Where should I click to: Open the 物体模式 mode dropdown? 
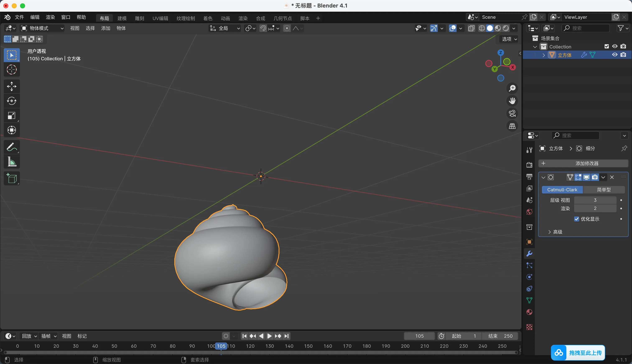(x=42, y=28)
